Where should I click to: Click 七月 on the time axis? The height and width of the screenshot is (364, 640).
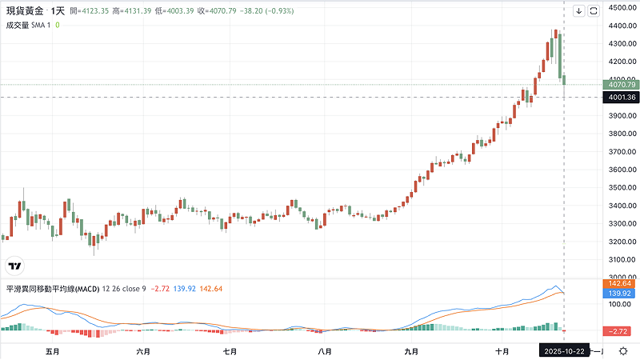tap(230, 352)
